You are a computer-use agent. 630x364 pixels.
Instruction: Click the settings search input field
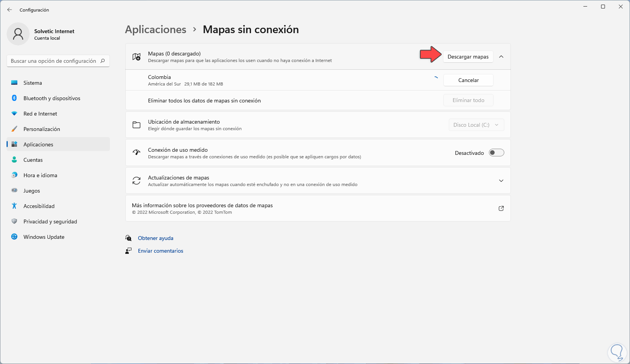click(x=53, y=61)
